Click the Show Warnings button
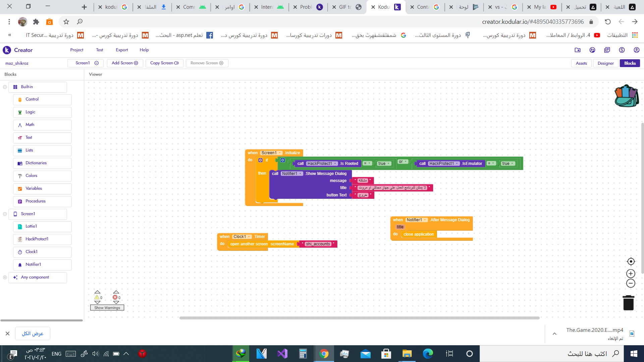Image resolution: width=644 pixels, height=362 pixels. (x=107, y=308)
